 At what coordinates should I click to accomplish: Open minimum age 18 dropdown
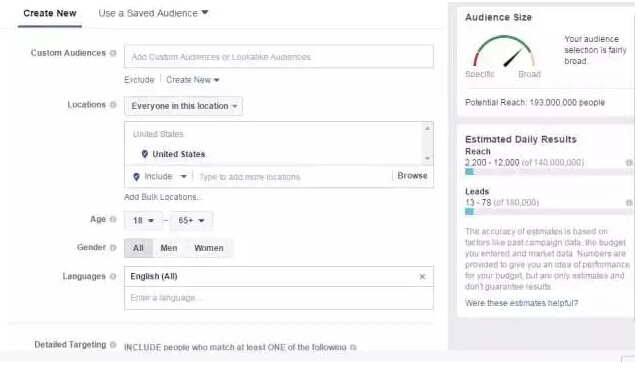143,221
